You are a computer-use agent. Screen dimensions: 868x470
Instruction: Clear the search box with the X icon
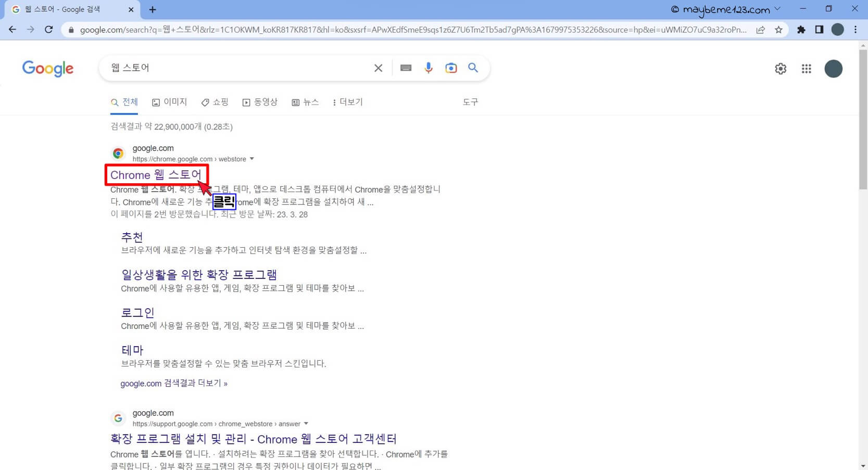[x=379, y=68]
